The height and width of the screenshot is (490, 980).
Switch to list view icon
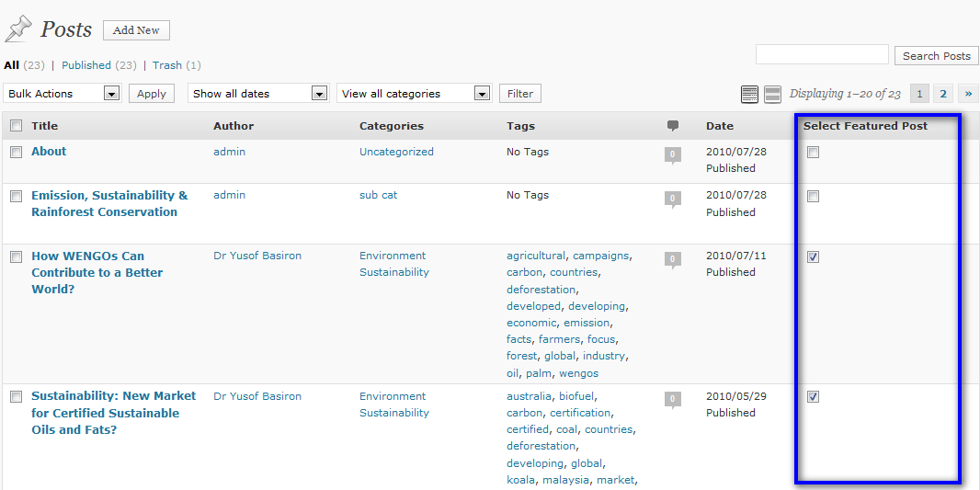coord(749,94)
